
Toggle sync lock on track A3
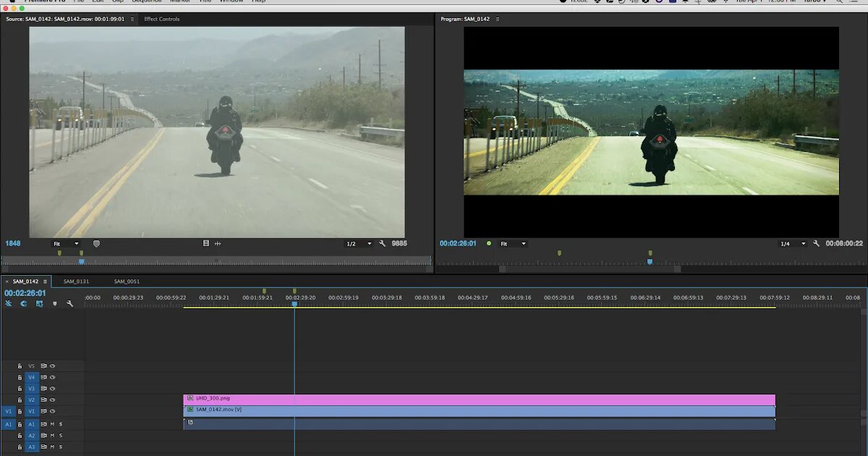pyautogui.click(x=43, y=447)
